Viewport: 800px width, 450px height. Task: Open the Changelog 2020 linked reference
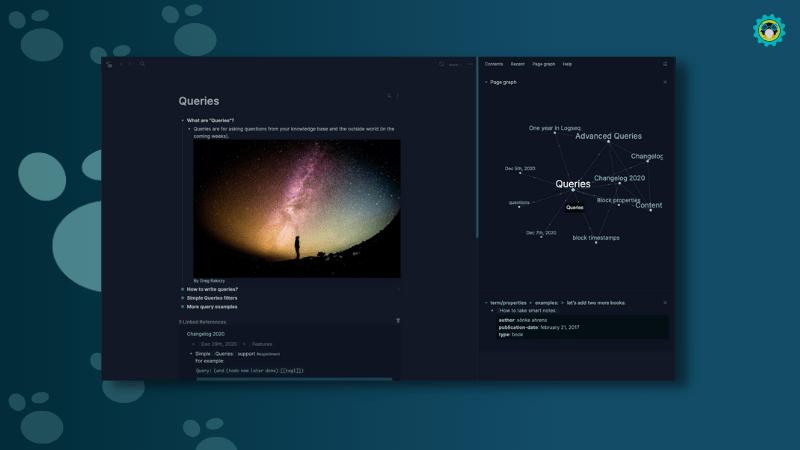pos(205,333)
